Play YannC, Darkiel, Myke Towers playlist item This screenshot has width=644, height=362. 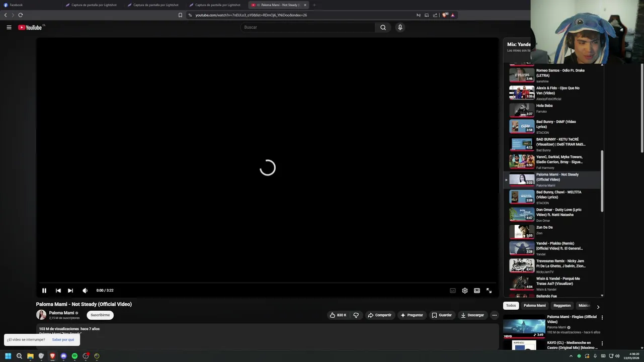(x=552, y=162)
